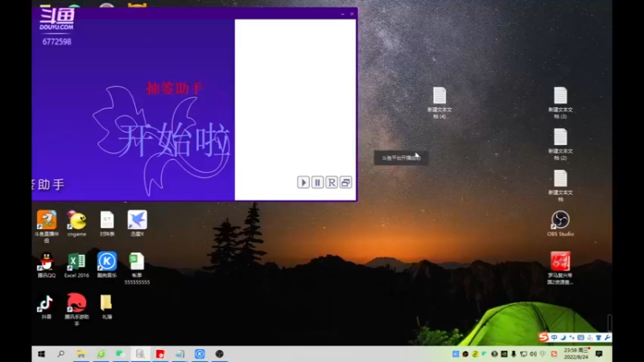Open the notification center icon
Viewport: 644px width, 362px height.
coord(599,354)
